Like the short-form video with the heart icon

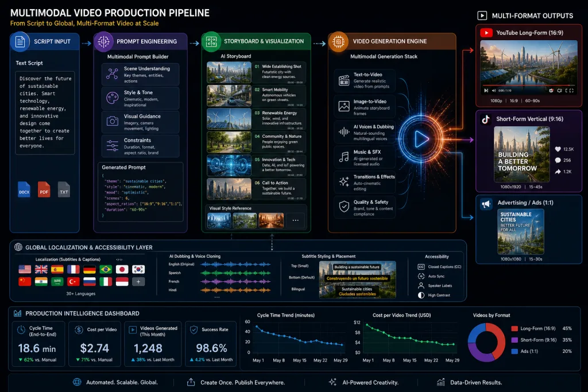[558, 149]
